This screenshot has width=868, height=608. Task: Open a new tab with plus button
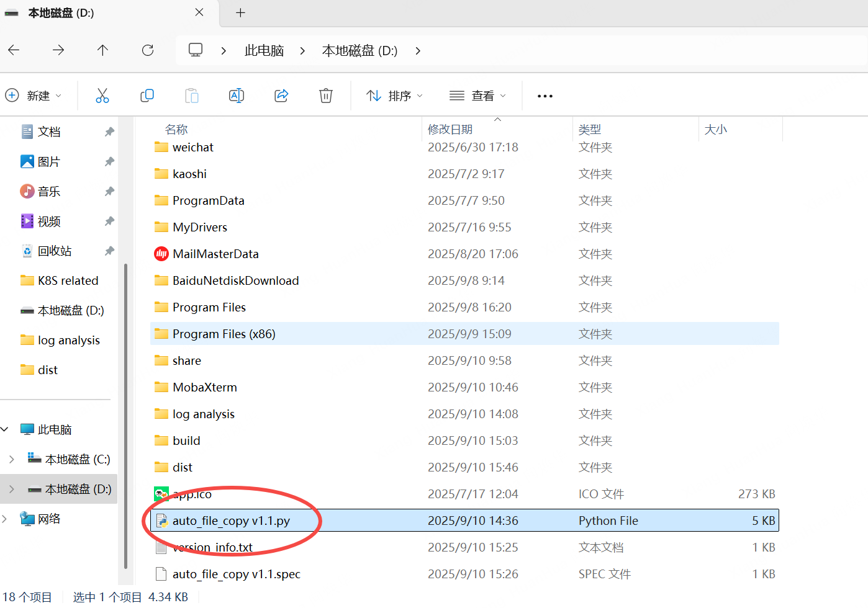pos(240,13)
